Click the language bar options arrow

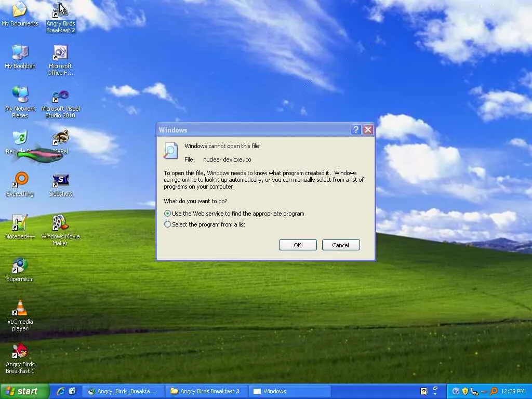pos(435,394)
